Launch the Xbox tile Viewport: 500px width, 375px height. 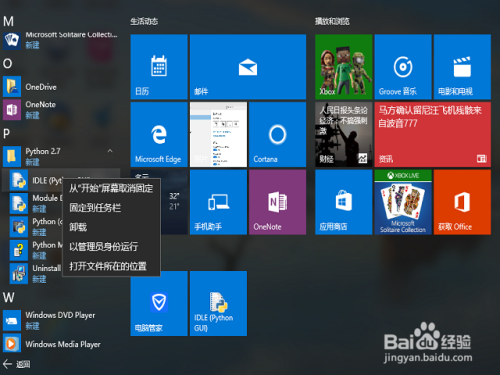344,67
